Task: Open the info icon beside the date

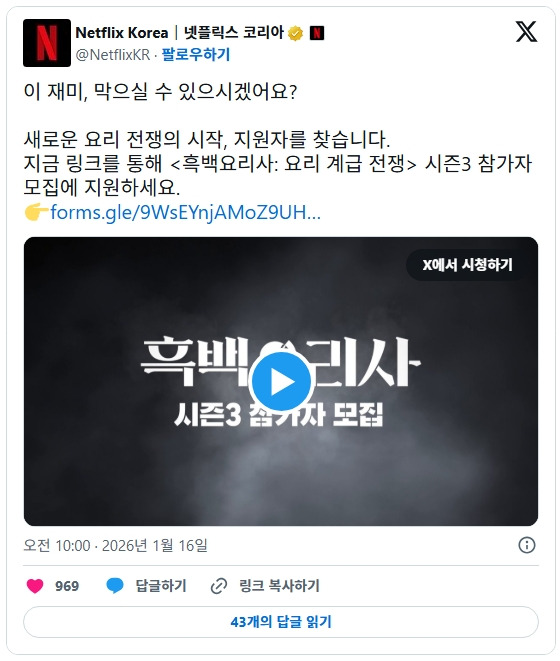Action: pyautogui.click(x=527, y=545)
